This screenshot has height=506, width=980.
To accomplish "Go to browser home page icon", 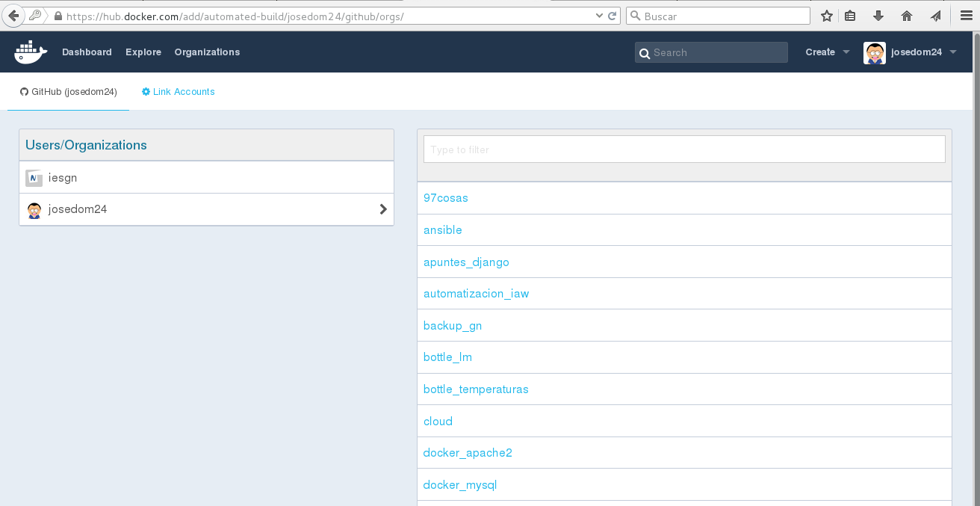I will pyautogui.click(x=907, y=16).
